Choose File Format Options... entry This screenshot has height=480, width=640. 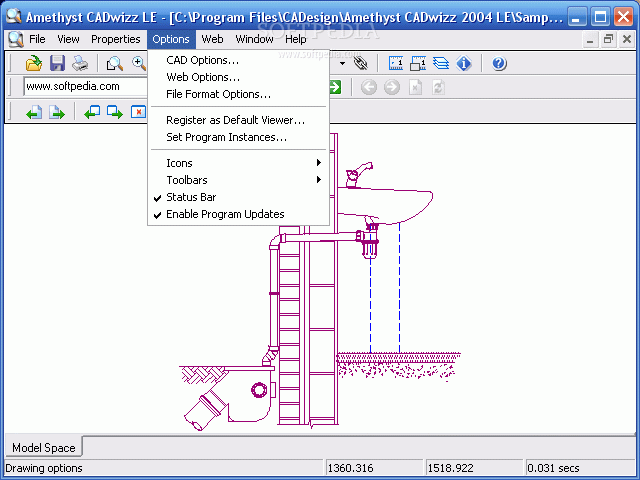tap(238, 94)
